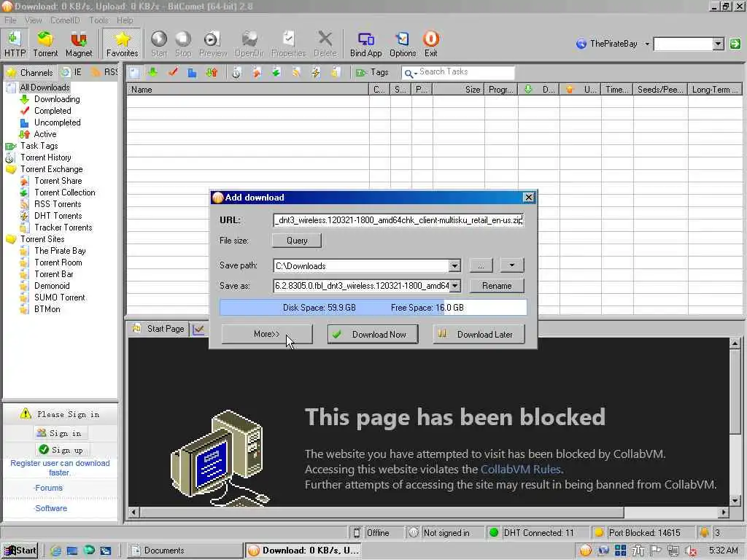Open the CollabVM Rules link
747x560 pixels.
[x=521, y=469]
